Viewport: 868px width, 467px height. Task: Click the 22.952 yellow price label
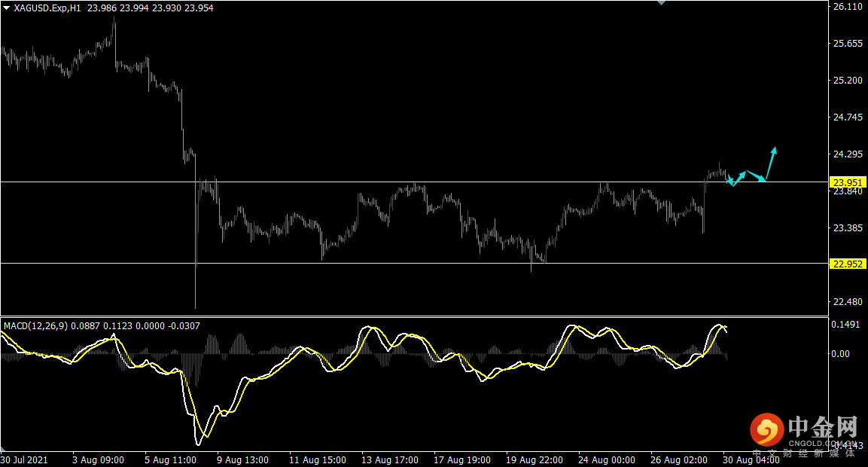(x=848, y=264)
